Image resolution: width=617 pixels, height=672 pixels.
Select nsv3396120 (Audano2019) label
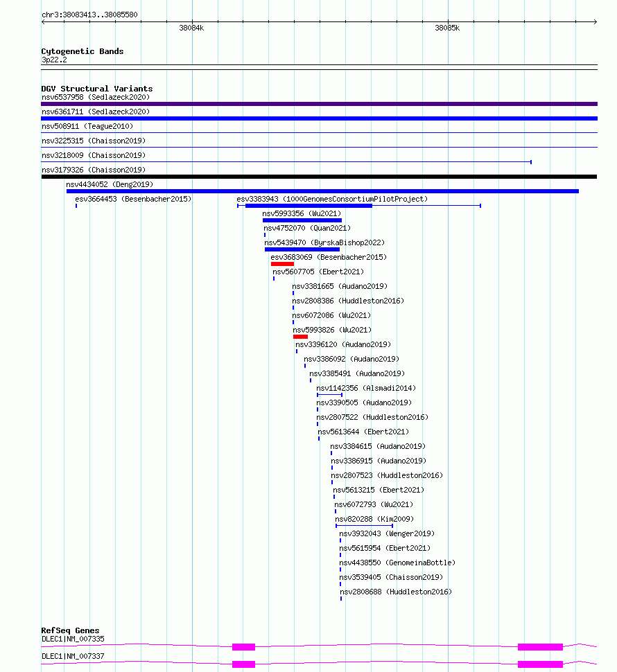click(343, 345)
